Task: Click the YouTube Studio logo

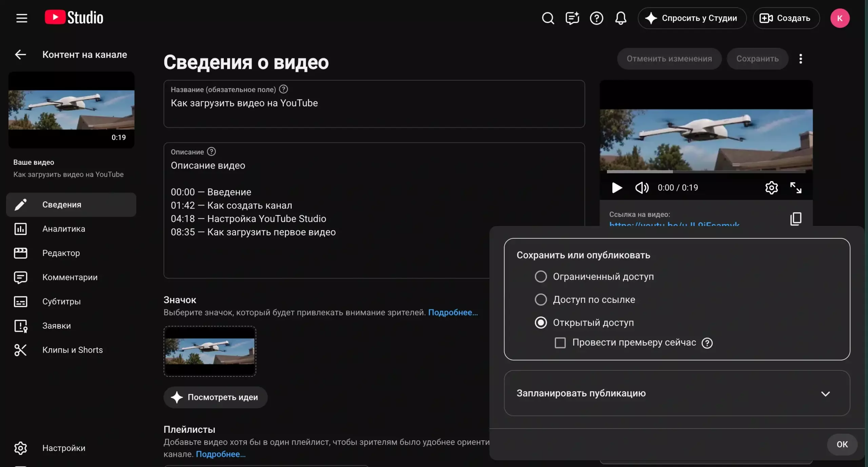Action: [x=74, y=18]
